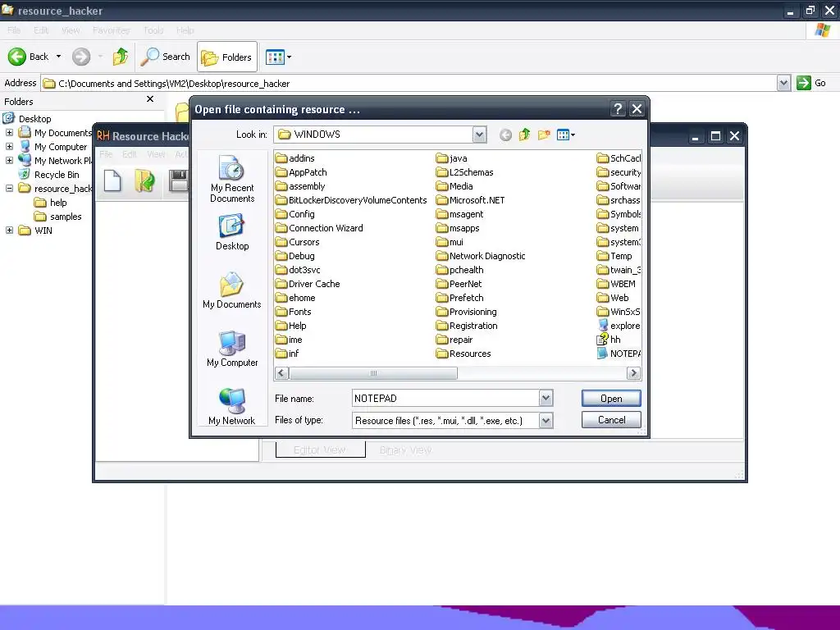This screenshot has height=630, width=840.
Task: Expand My Documents tree node
Action: (x=9, y=133)
